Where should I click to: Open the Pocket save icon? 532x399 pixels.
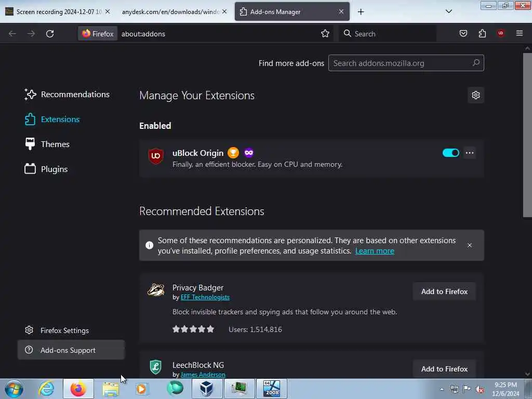pos(463,33)
